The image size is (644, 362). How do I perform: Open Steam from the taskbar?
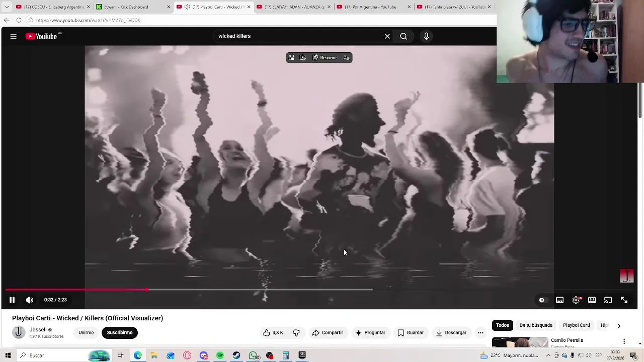click(236, 355)
